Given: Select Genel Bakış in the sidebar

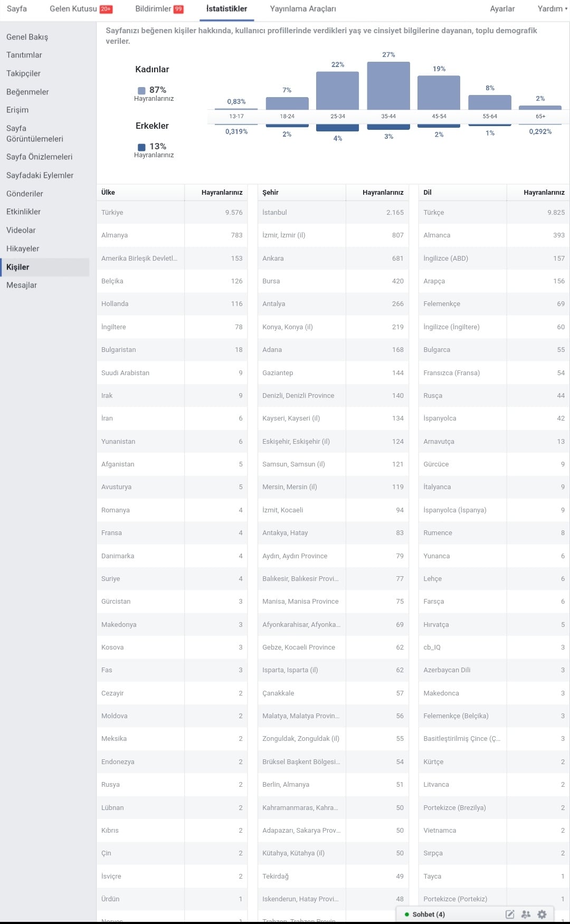Looking at the screenshot, I should 27,37.
